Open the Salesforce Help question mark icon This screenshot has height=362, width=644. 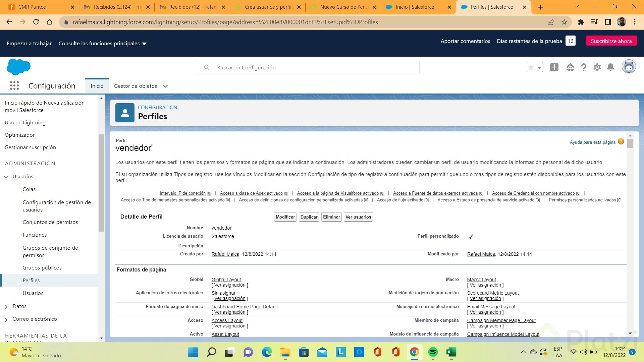pyautogui.click(x=584, y=67)
